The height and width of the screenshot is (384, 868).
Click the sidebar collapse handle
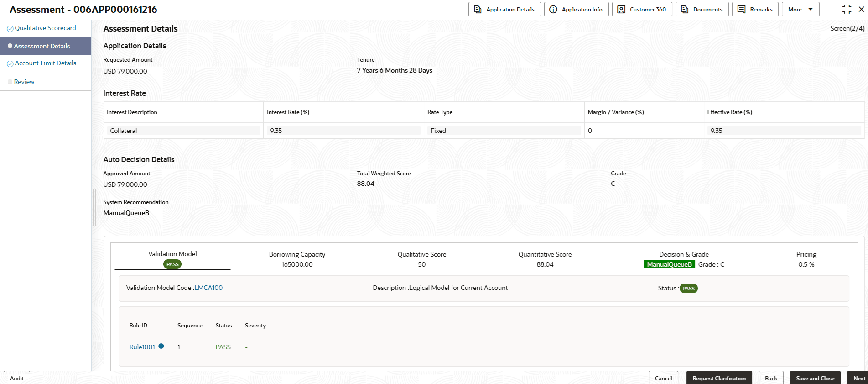[x=94, y=207]
